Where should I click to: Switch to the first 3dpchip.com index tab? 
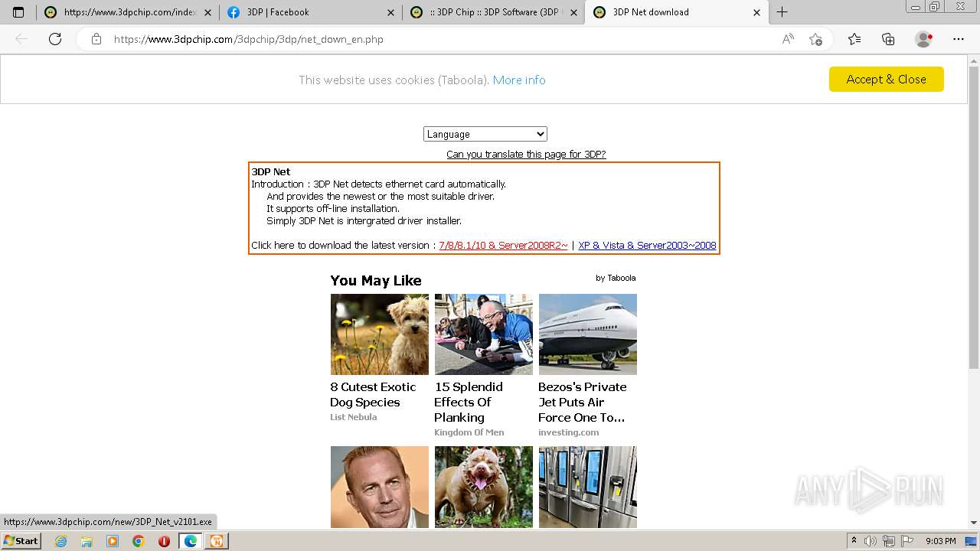(127, 12)
